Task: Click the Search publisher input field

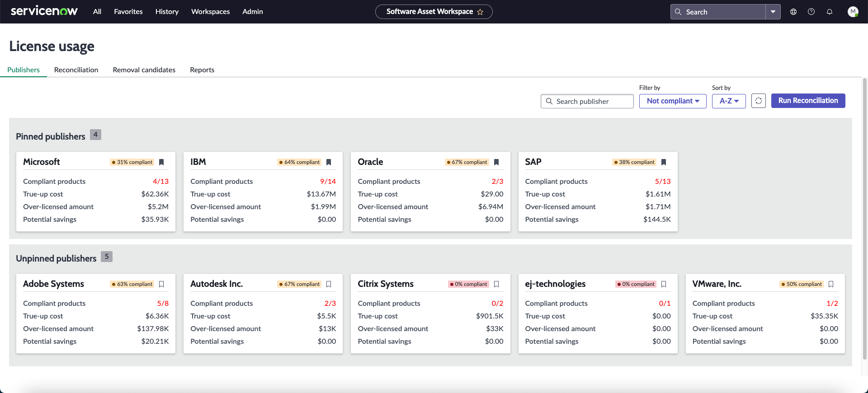Action: [x=587, y=101]
